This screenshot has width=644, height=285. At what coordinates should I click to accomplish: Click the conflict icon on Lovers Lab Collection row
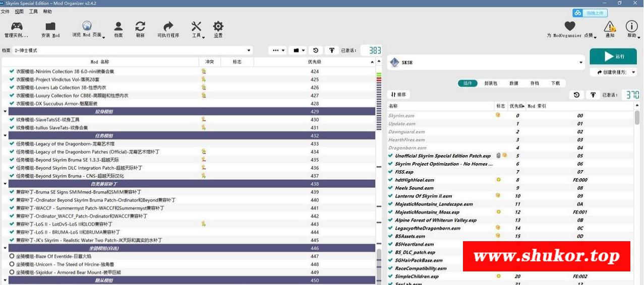[x=204, y=88]
